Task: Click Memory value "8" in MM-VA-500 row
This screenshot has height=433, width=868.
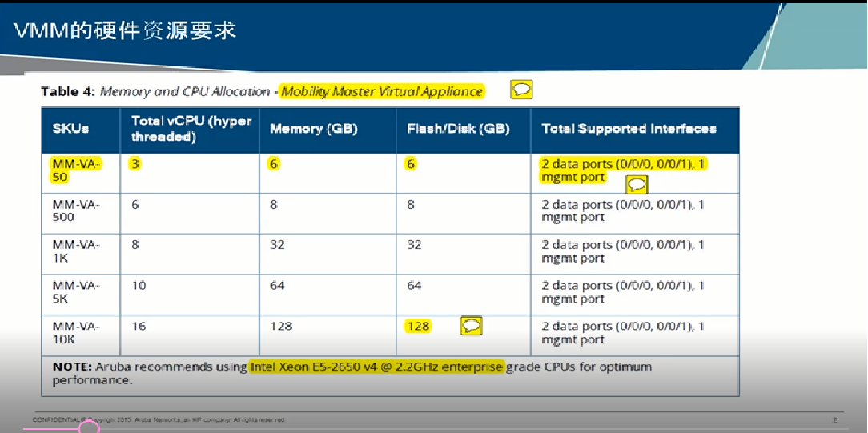Action: click(x=274, y=205)
